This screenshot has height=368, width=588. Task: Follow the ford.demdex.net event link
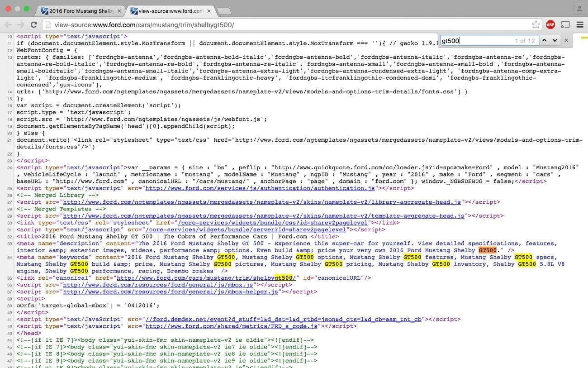click(x=284, y=319)
